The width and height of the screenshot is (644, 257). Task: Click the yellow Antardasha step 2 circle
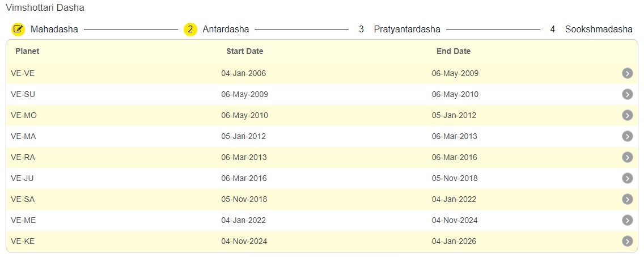[x=190, y=29]
